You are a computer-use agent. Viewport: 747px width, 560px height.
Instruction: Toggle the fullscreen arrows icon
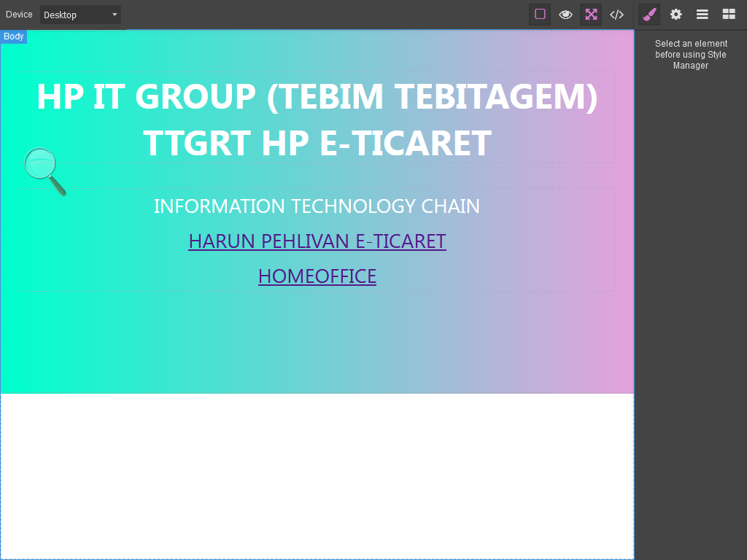point(591,15)
